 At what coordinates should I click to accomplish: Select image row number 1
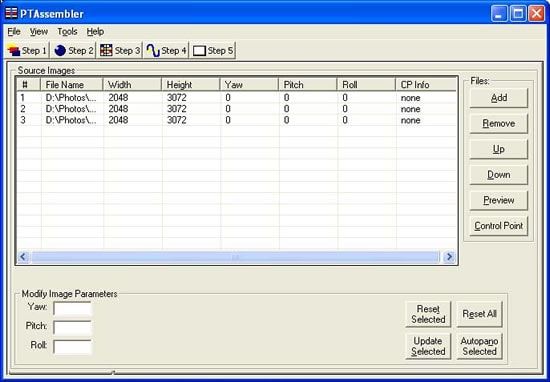point(237,98)
